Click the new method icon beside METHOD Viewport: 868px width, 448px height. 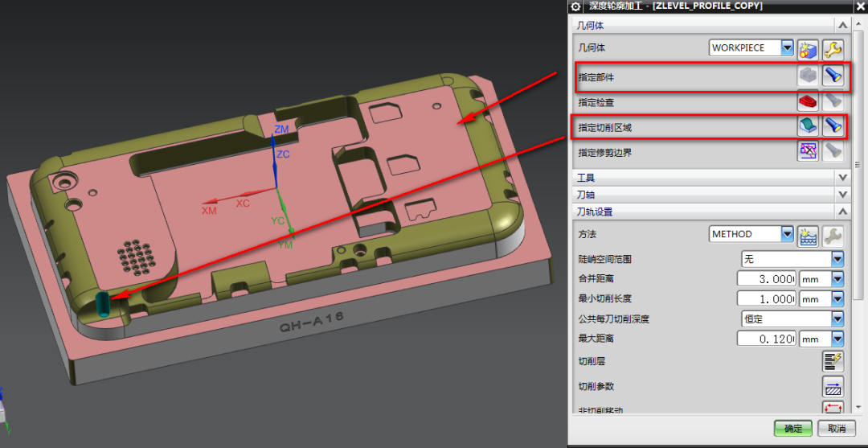808,236
